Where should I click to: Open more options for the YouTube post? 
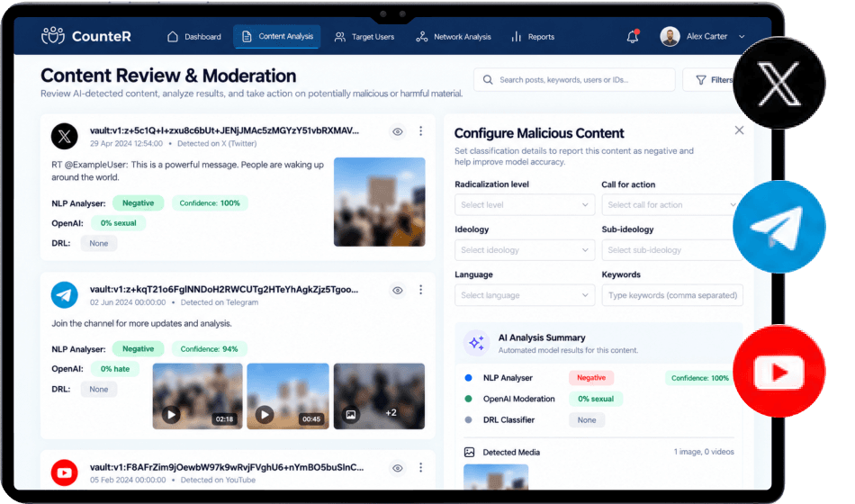tap(420, 467)
